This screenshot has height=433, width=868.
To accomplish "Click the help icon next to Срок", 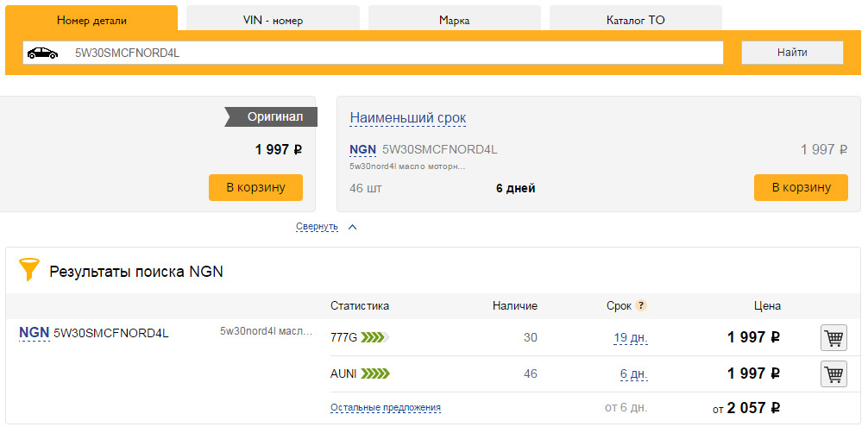I will [x=641, y=305].
